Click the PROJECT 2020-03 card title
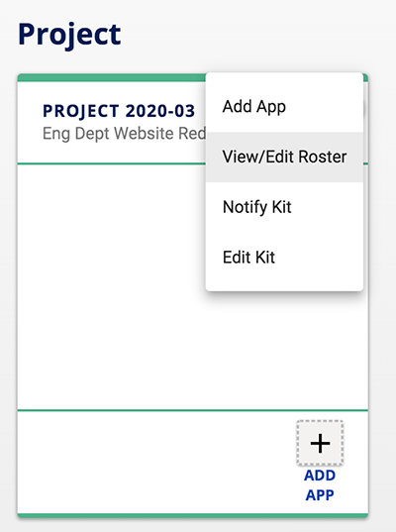The image size is (396, 532). [x=119, y=111]
